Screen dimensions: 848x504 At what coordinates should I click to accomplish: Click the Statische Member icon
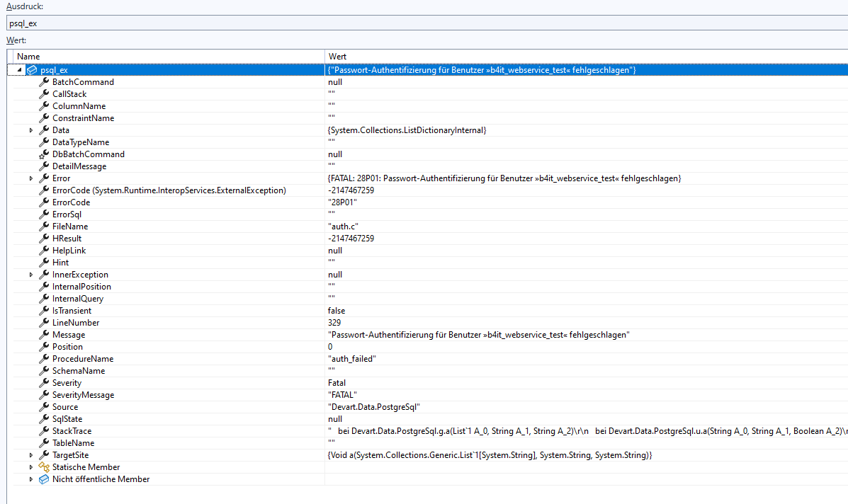tap(44, 467)
